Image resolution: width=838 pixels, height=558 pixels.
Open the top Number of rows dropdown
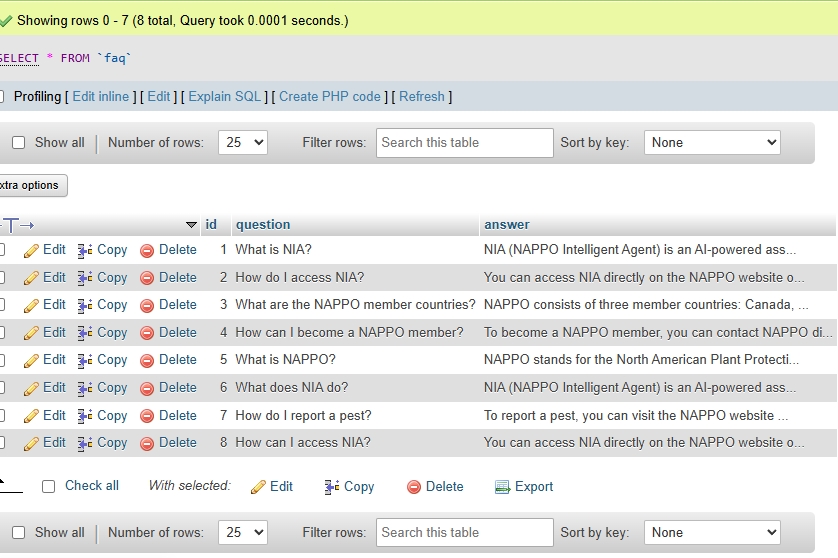243,143
